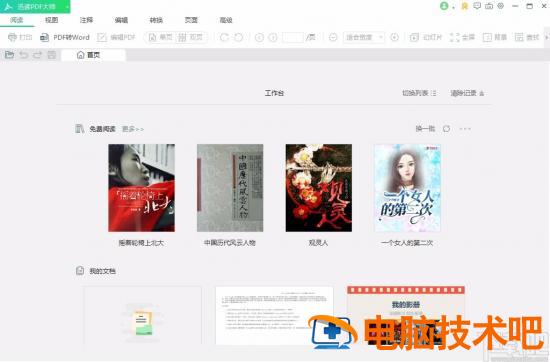This screenshot has height=362, width=550.
Task: Open the three dots more options
Action: click(465, 129)
